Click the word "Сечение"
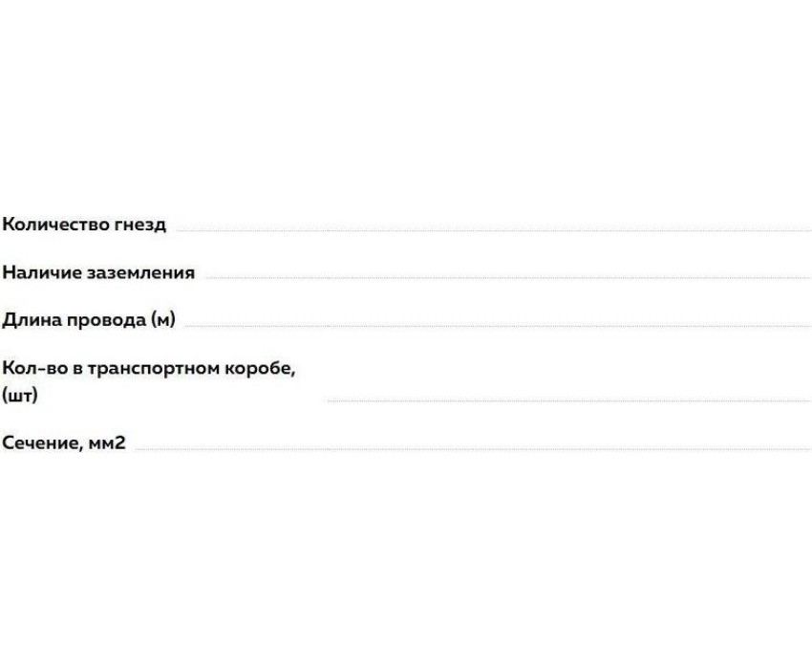This screenshot has width=812, height=669. coord(40,442)
